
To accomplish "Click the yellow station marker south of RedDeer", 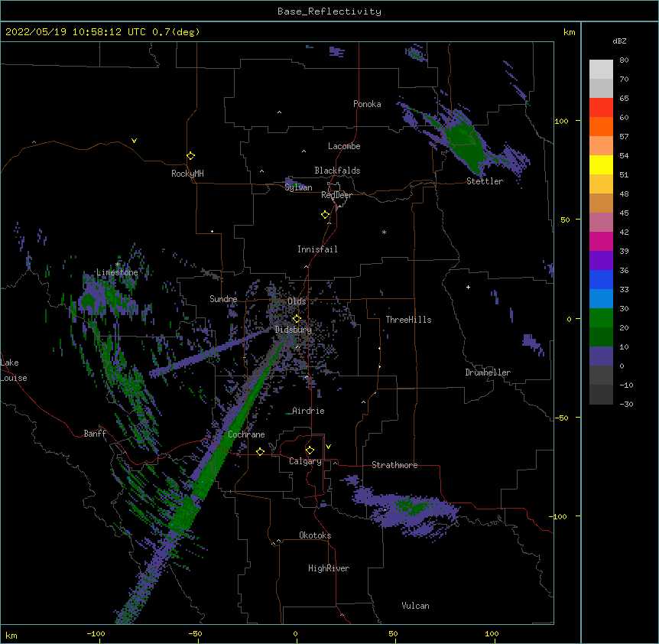I will pos(326,214).
